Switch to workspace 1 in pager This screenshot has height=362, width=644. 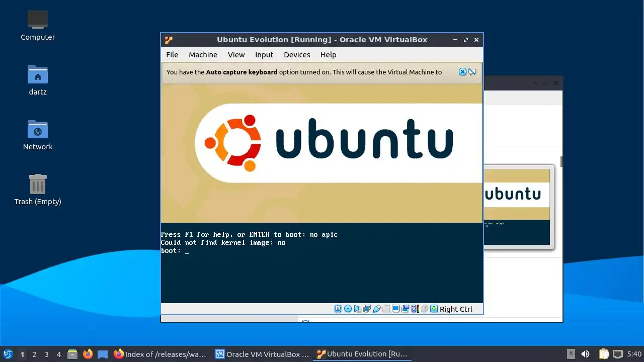click(x=22, y=354)
